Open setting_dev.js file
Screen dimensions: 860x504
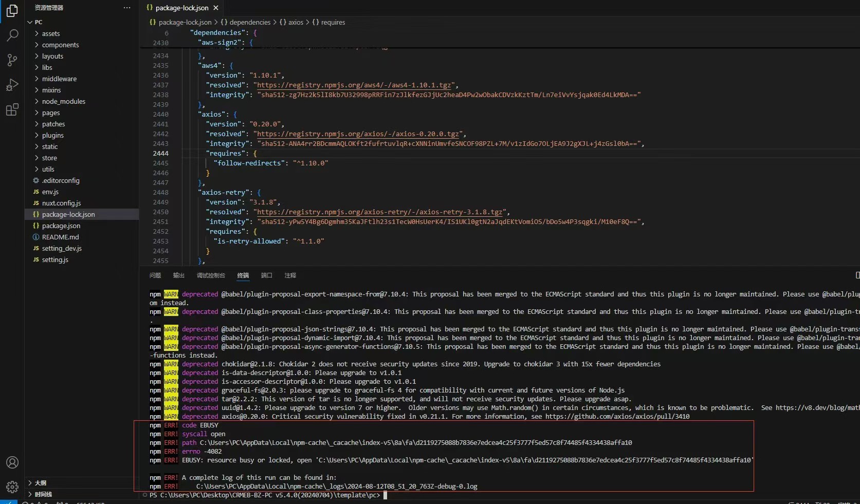coord(62,248)
